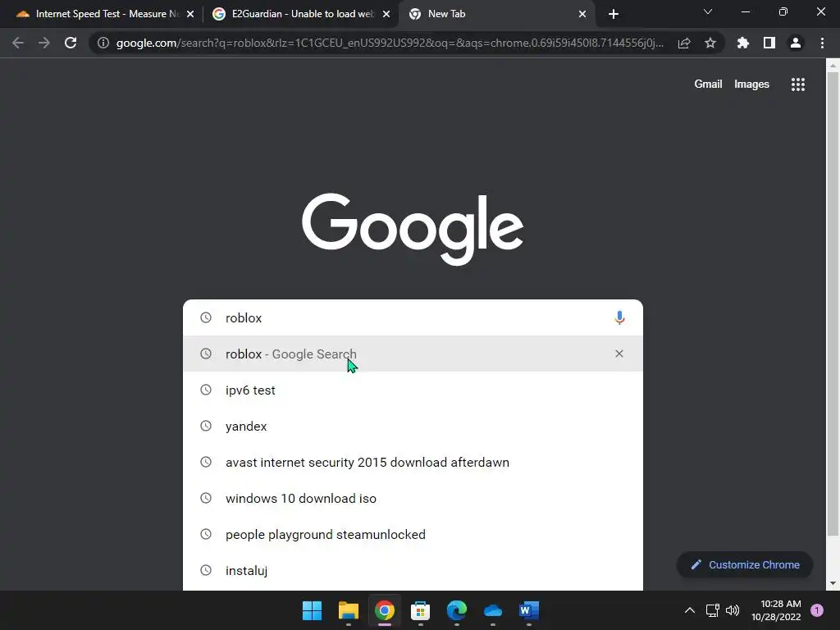Open the Google apps grid
Viewport: 840px width, 630px height.
pos(797,84)
